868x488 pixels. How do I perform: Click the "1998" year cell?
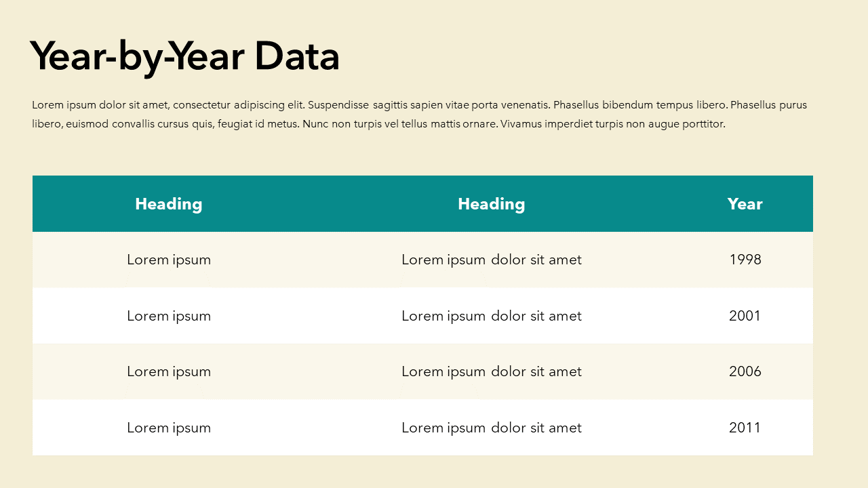[745, 260]
